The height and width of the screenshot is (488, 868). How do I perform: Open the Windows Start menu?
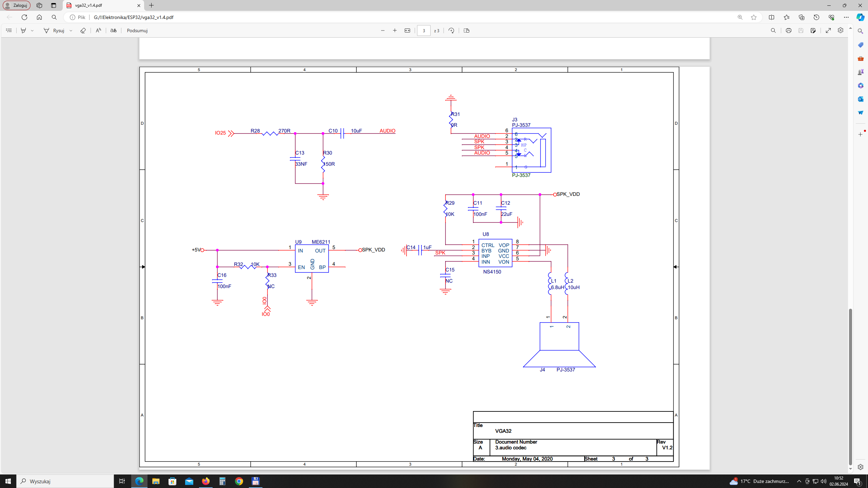click(8, 481)
